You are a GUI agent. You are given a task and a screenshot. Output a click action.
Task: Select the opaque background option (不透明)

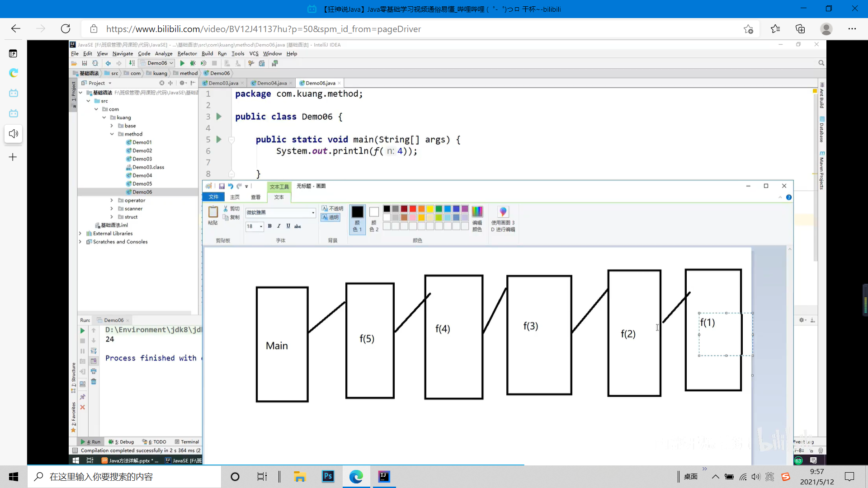point(332,208)
